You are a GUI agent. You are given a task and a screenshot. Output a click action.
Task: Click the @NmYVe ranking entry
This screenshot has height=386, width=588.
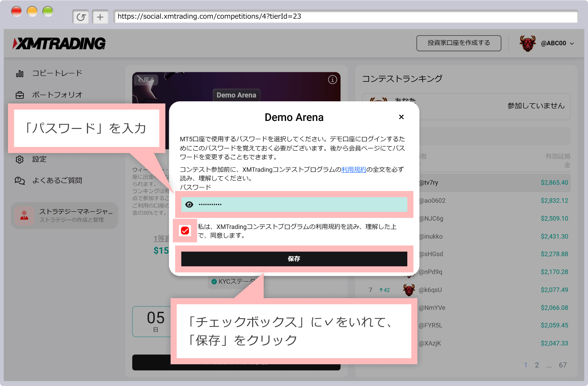(x=432, y=308)
